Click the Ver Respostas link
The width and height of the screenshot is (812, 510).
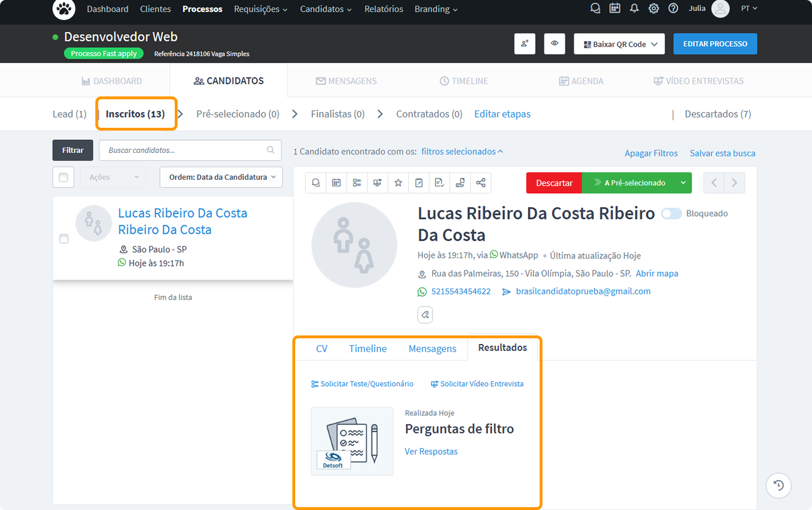click(x=431, y=451)
